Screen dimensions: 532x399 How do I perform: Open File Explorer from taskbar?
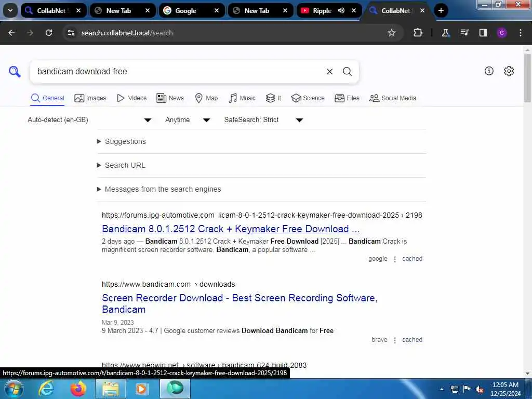point(111,389)
